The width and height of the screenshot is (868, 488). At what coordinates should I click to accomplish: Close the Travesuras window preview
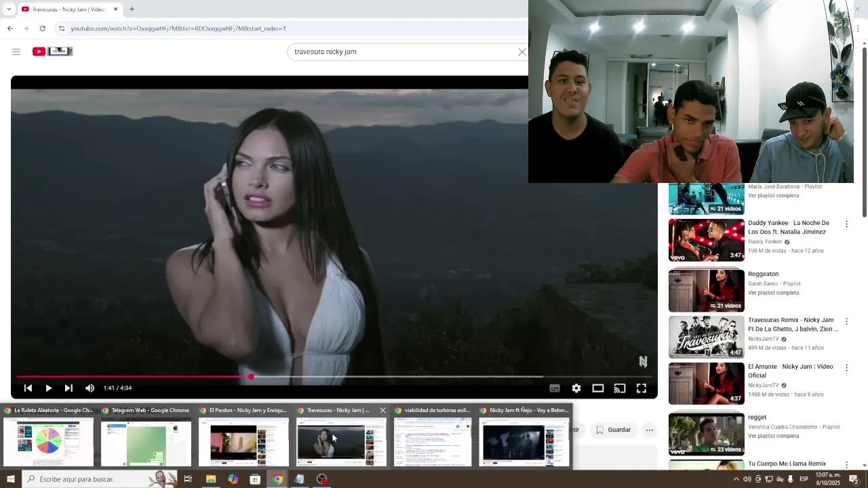pyautogui.click(x=382, y=410)
